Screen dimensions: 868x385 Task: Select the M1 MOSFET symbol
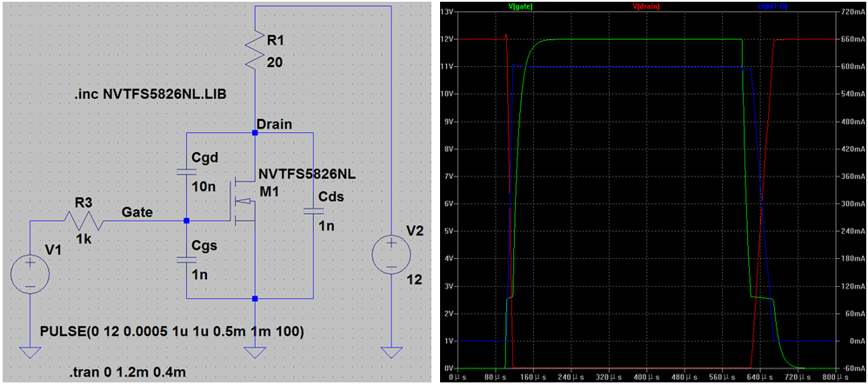pyautogui.click(x=244, y=202)
